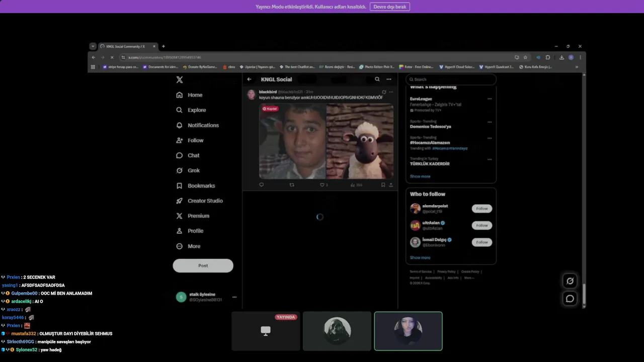The image size is (644, 362).
Task: Like blackbird's post
Action: click(x=324, y=185)
